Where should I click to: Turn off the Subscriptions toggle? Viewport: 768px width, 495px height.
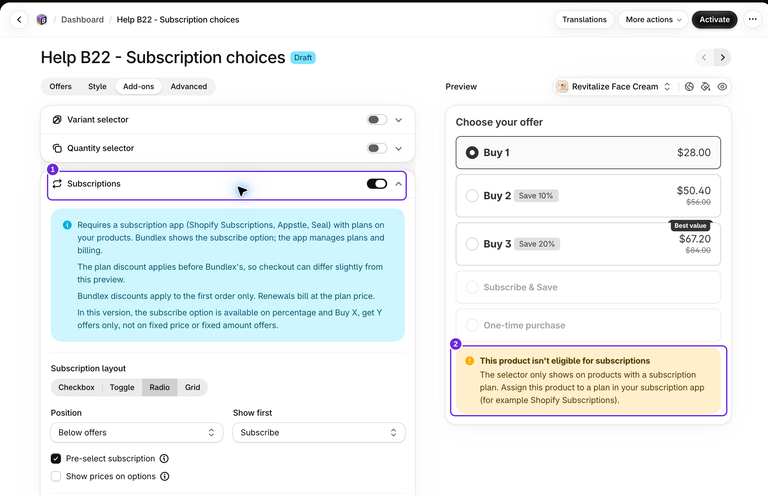click(377, 184)
